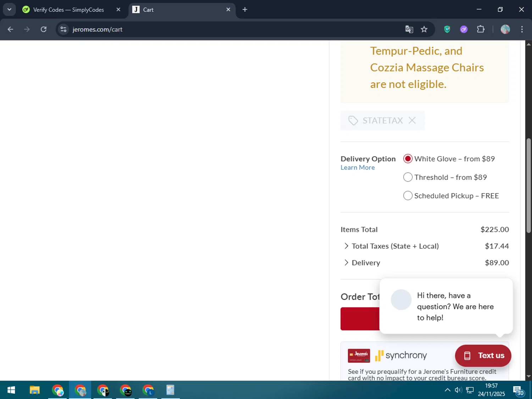The image size is (532, 399).
Task: Click the red checkout button
Action: coord(360,319)
